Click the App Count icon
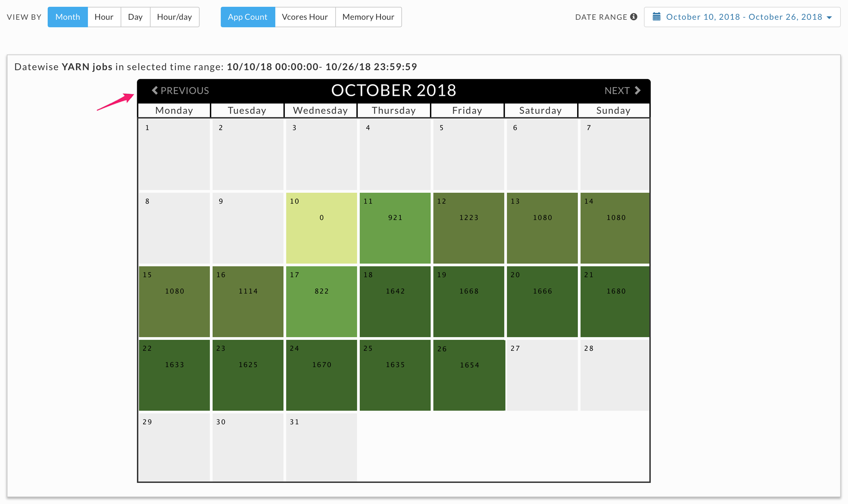 coord(248,16)
